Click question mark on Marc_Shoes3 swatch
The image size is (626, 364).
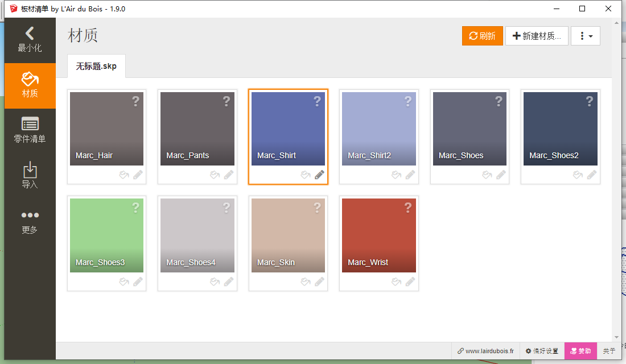136,208
